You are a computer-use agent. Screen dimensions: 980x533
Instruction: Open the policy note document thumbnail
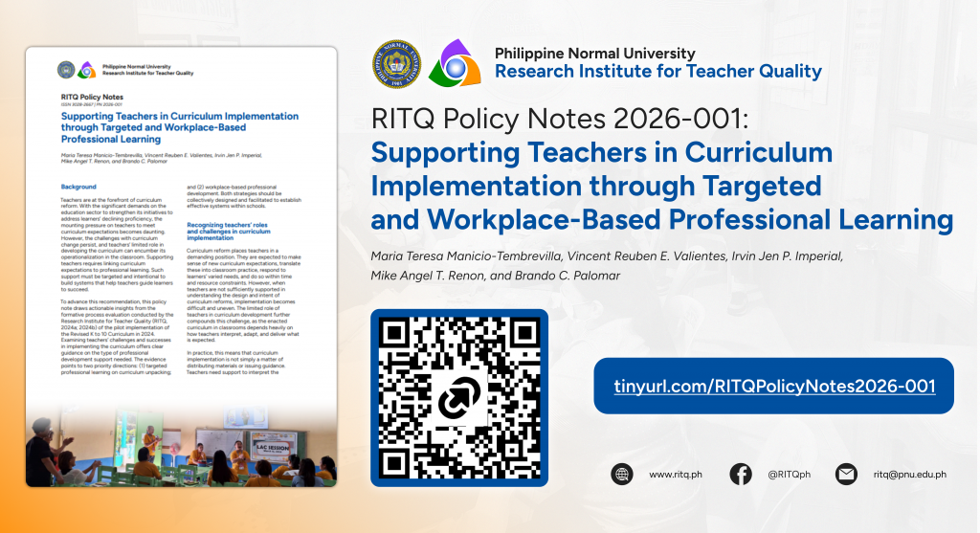[181, 267]
